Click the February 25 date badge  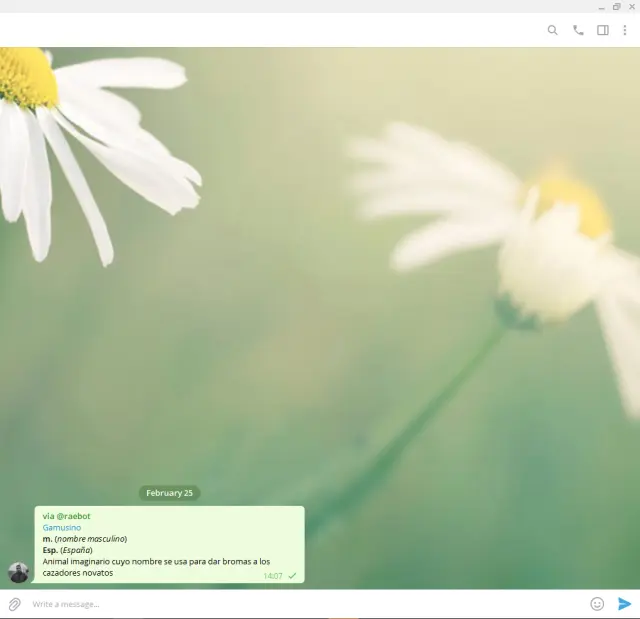tap(169, 493)
